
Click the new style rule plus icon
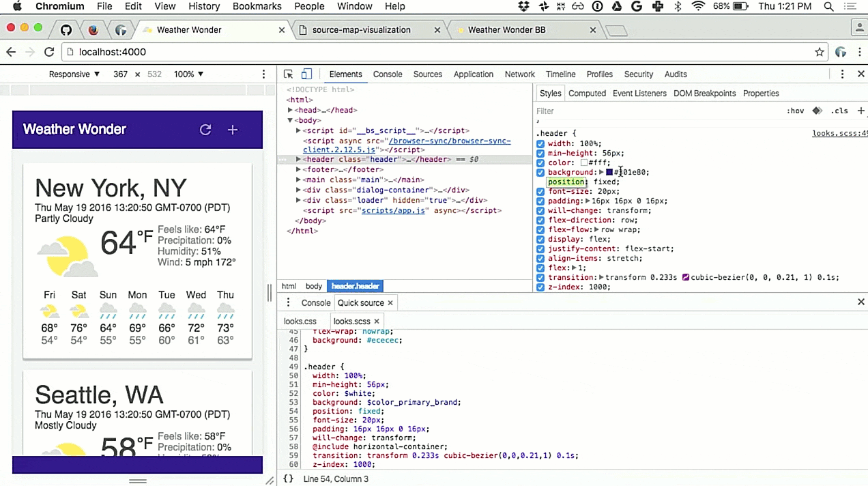tap(860, 111)
